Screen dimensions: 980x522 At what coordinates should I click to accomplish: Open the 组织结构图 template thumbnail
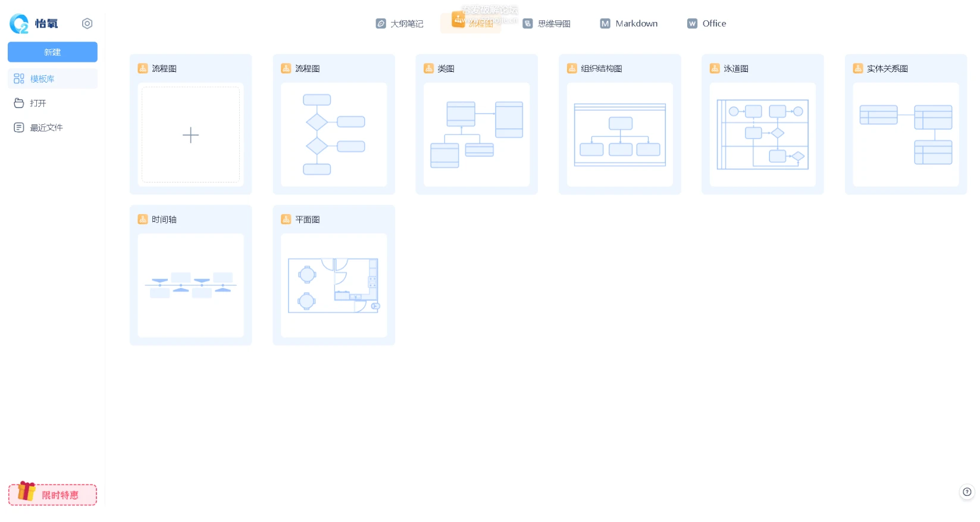620,134
